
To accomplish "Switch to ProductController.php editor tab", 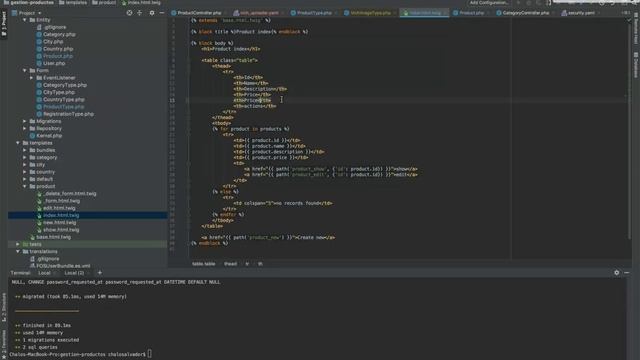I will click(199, 13).
